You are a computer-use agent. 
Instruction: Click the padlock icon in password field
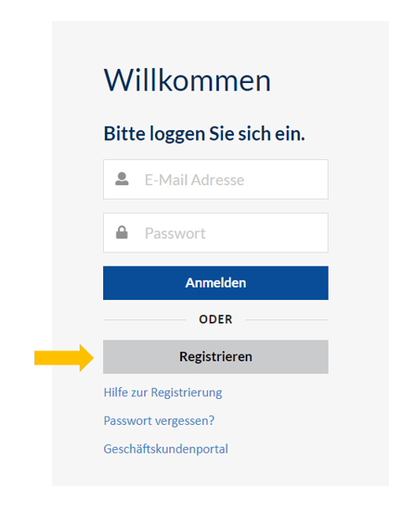tap(122, 232)
